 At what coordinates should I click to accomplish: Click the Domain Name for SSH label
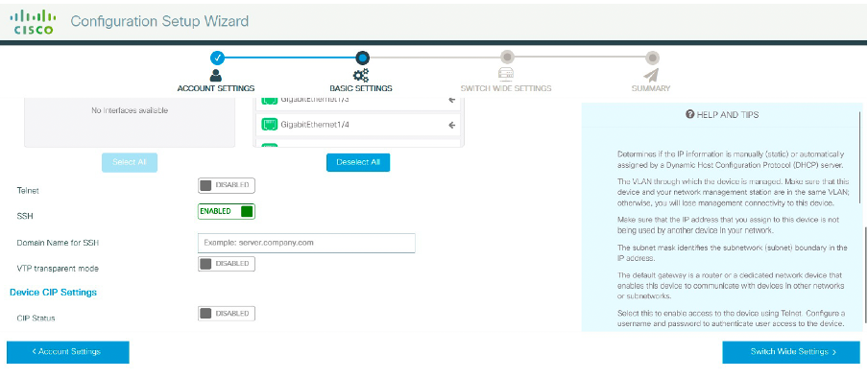[59, 243]
